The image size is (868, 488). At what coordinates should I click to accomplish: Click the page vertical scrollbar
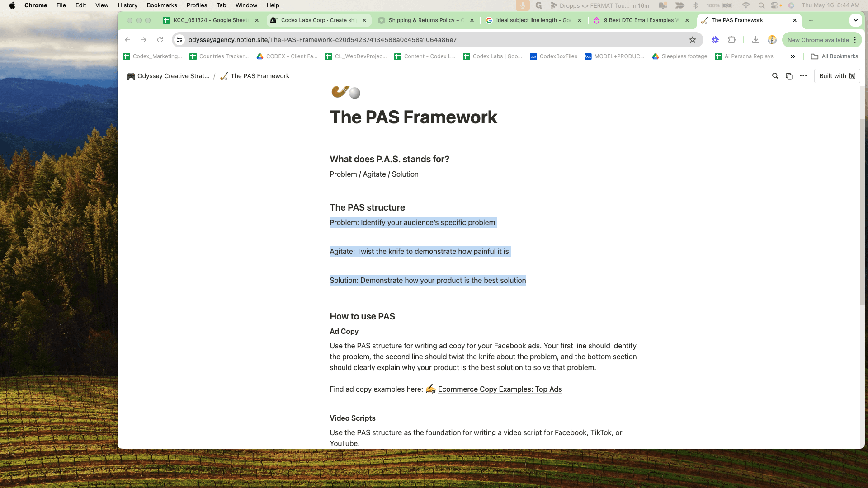(863, 212)
